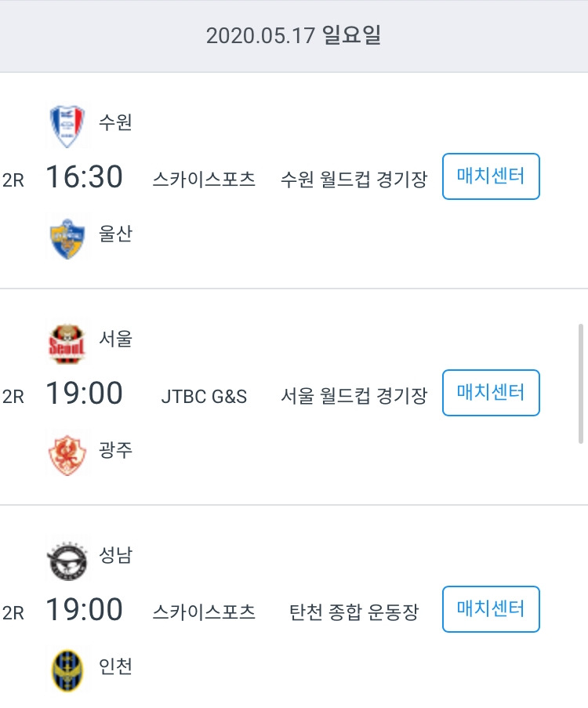
Task: Select the 수원 team name
Action: (115, 122)
